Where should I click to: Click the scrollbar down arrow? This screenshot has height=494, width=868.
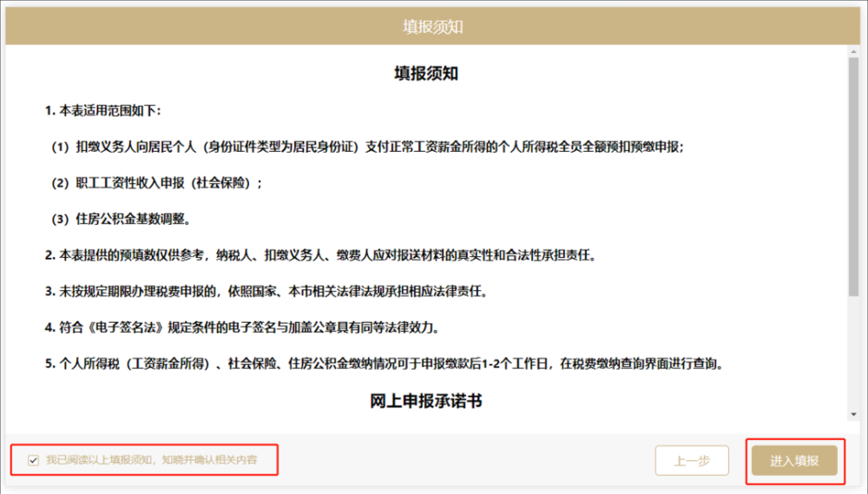853,414
